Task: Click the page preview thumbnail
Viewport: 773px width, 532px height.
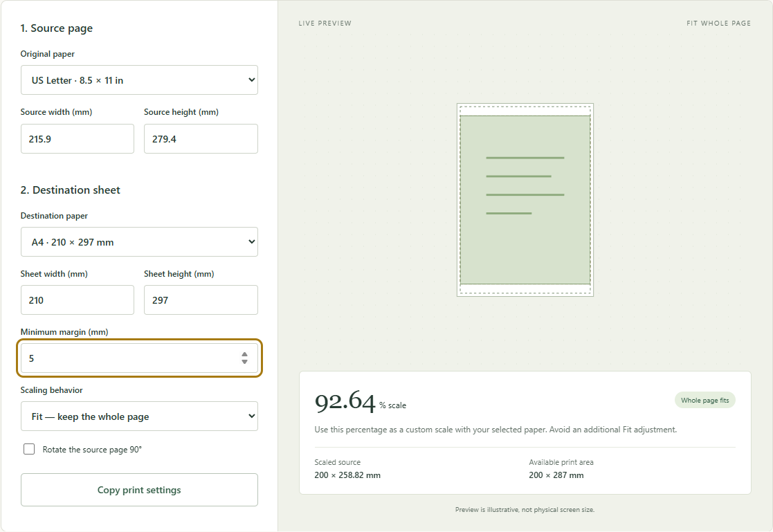Action: pyautogui.click(x=525, y=200)
